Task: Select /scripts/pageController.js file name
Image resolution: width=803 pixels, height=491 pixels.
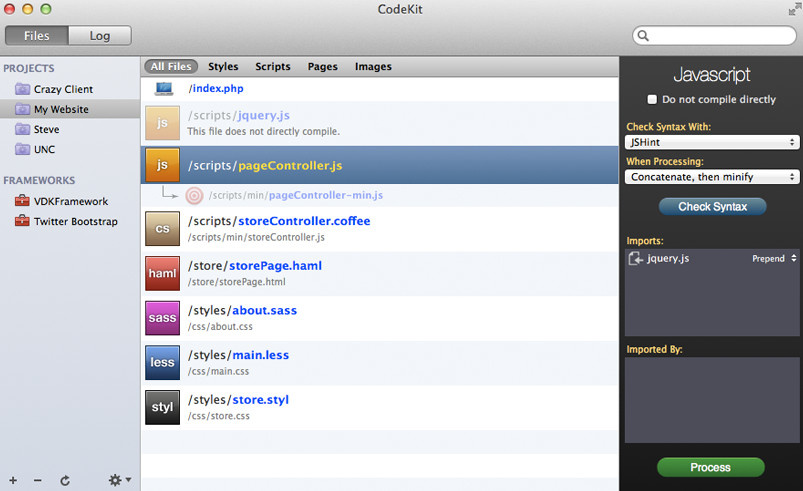Action: tap(265, 166)
